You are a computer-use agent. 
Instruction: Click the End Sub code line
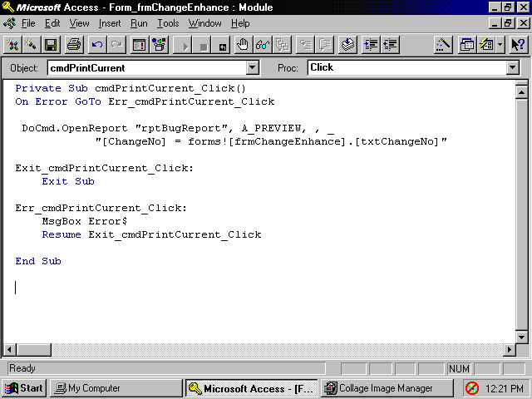pyautogui.click(x=38, y=261)
